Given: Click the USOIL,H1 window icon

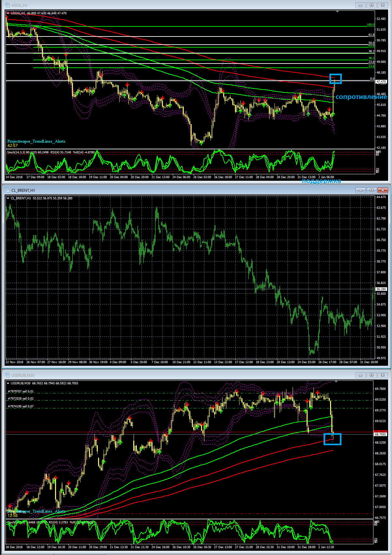Looking at the screenshot, I should click(7, 5).
